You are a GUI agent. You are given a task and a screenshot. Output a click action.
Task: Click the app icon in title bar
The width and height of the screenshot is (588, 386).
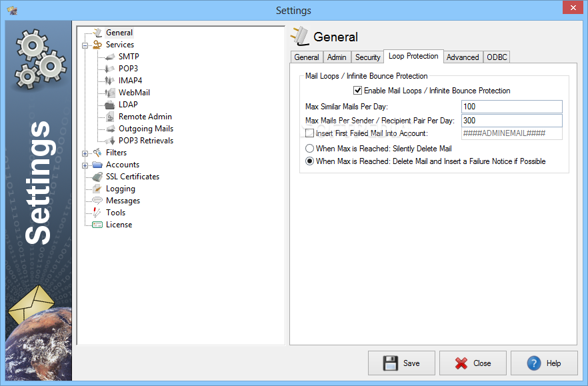click(13, 10)
